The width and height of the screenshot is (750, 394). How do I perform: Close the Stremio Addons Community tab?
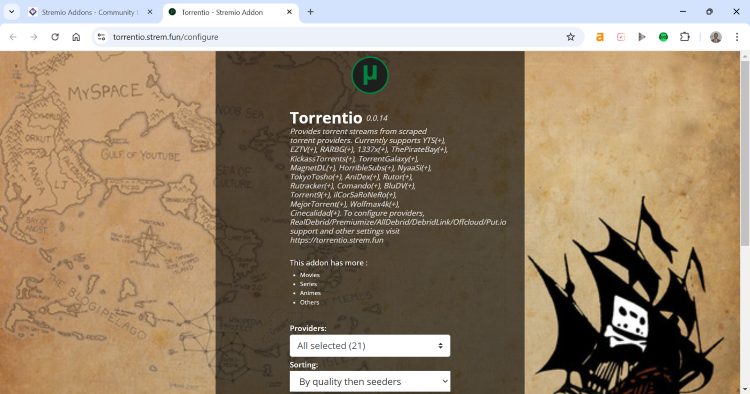[150, 12]
